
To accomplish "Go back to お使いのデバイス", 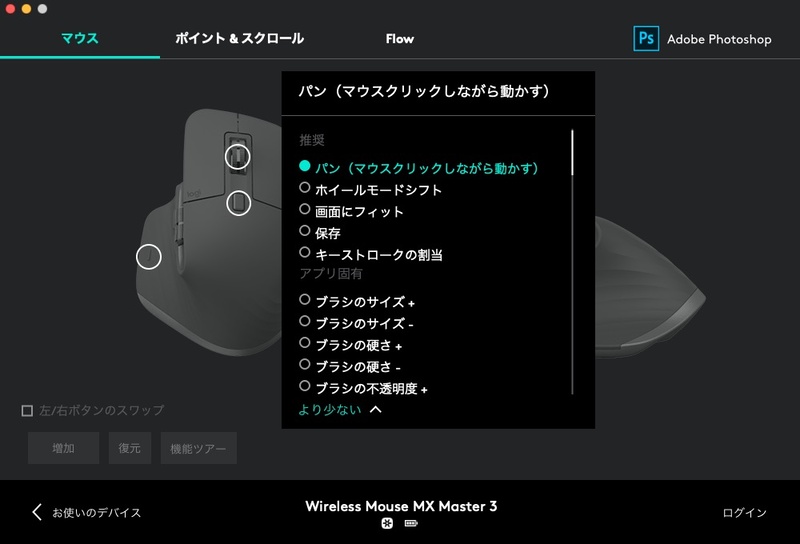I will (96, 512).
